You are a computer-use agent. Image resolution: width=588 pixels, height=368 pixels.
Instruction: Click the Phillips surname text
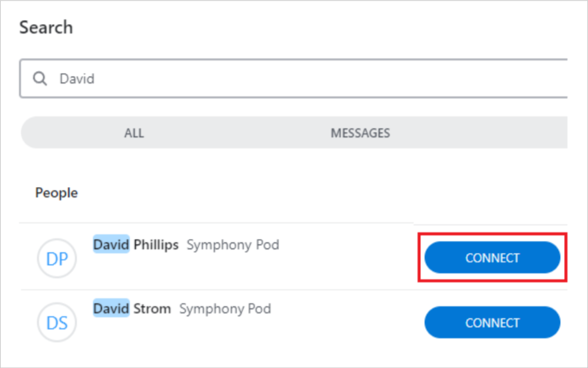click(x=156, y=245)
